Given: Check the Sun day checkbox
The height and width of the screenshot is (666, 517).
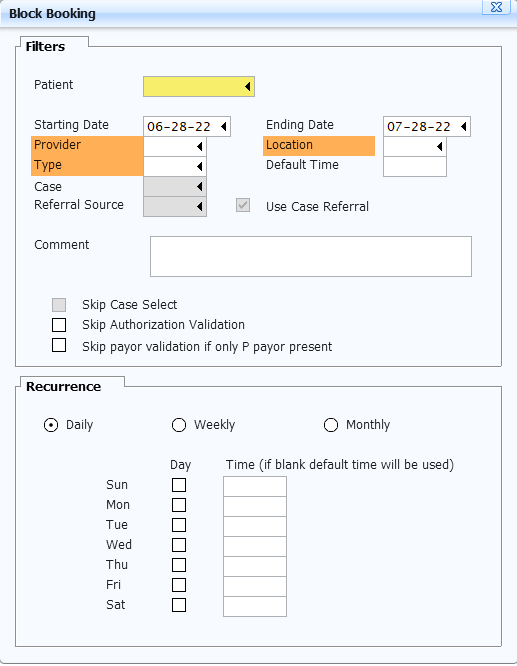Looking at the screenshot, I should [x=179, y=485].
